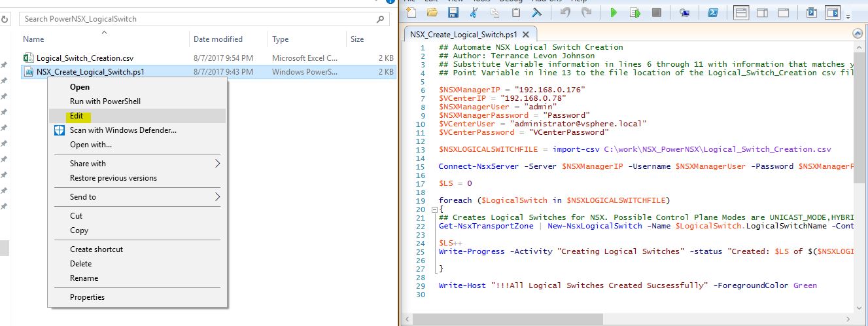Click the Stop Operation square icon
This screenshot has height=326, width=868.
click(x=656, y=12)
